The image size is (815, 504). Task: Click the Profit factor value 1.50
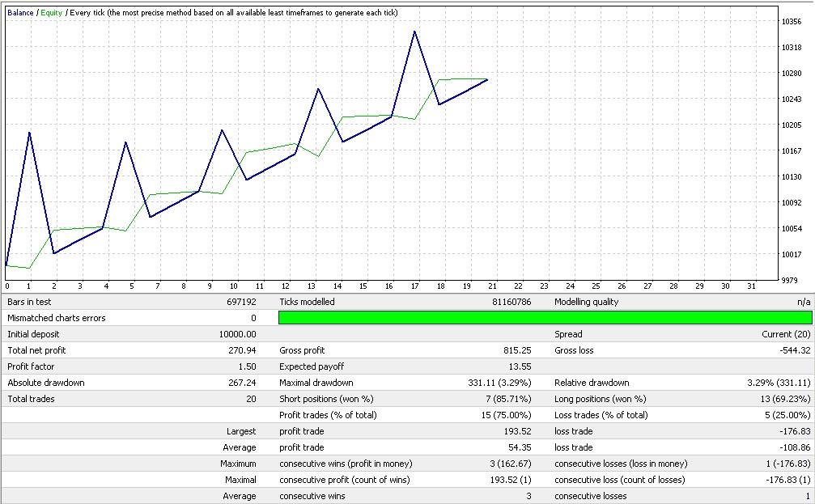[247, 366]
